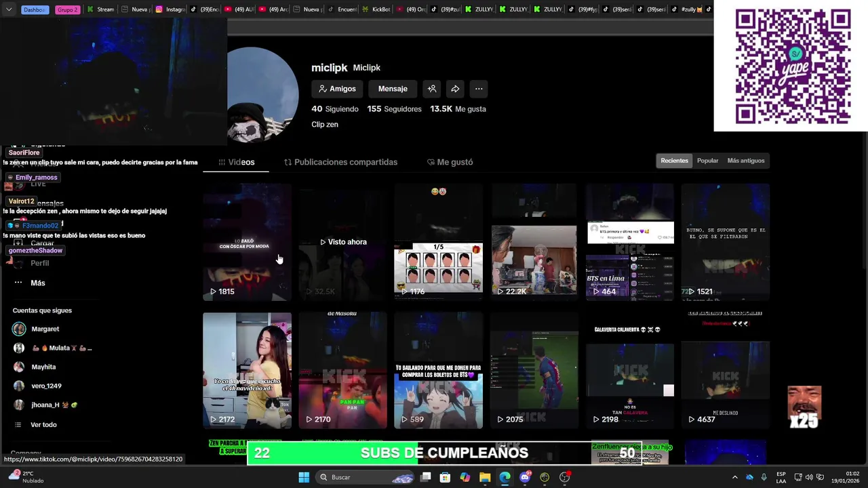
Task: Open Microsoft Store from the taskbar
Action: click(445, 477)
